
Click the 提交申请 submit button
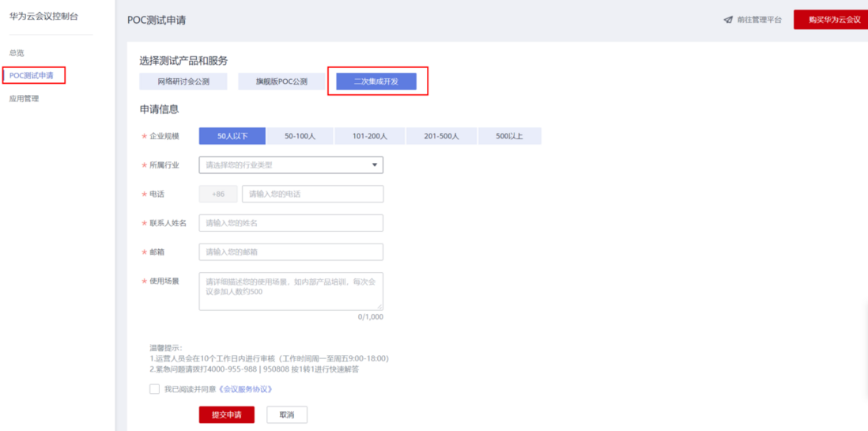click(x=227, y=415)
